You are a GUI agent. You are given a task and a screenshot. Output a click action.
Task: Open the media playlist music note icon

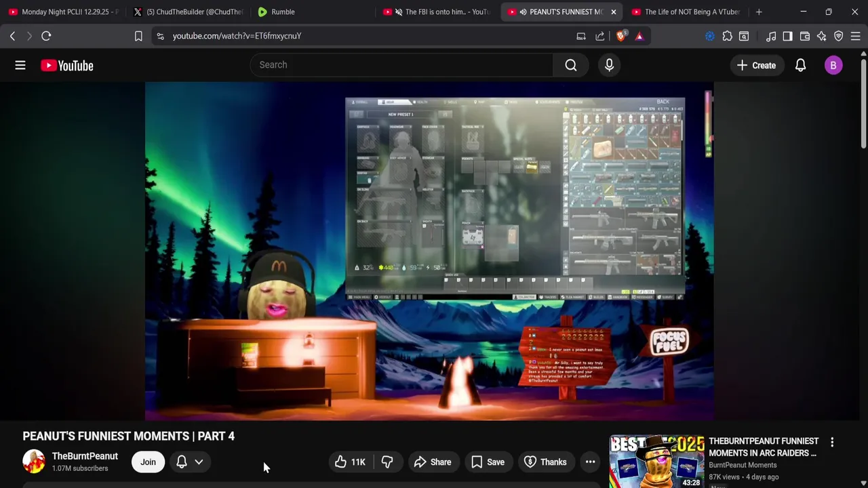click(771, 36)
